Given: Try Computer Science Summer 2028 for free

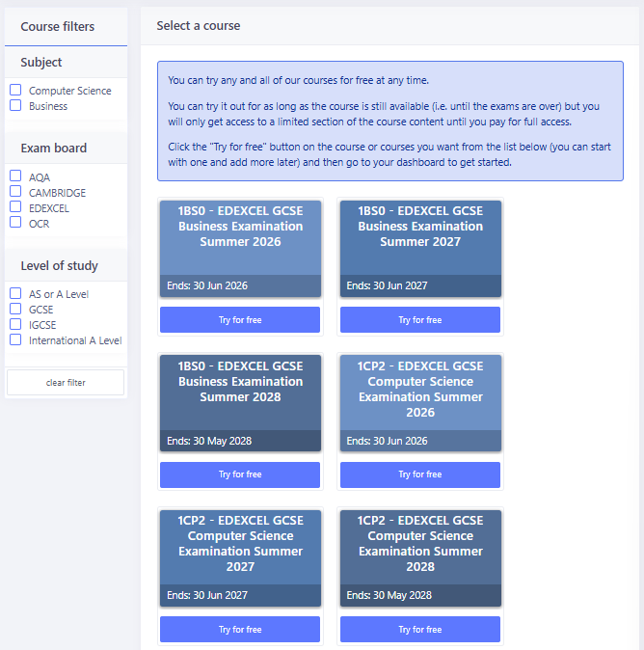Looking at the screenshot, I should pos(420,630).
